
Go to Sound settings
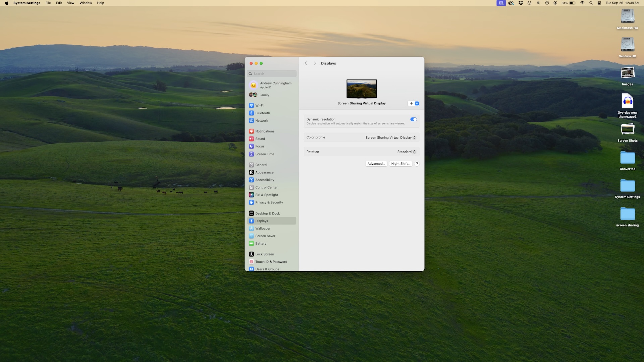[x=260, y=139]
